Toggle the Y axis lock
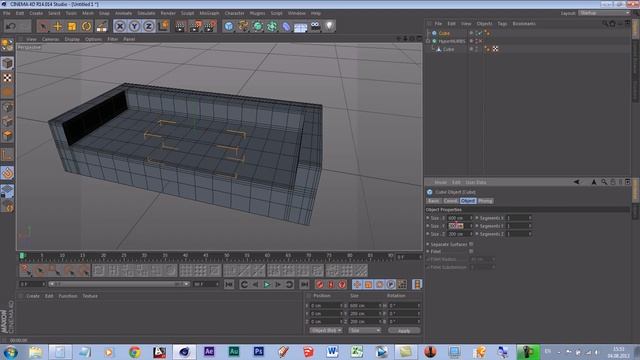Image resolution: width=640 pixels, height=360 pixels. [134, 26]
